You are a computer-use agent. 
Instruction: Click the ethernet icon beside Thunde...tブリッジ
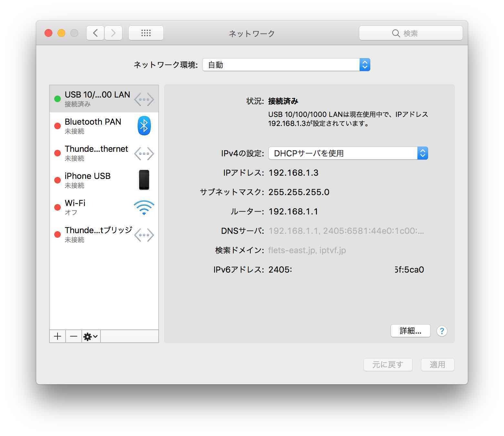(144, 235)
